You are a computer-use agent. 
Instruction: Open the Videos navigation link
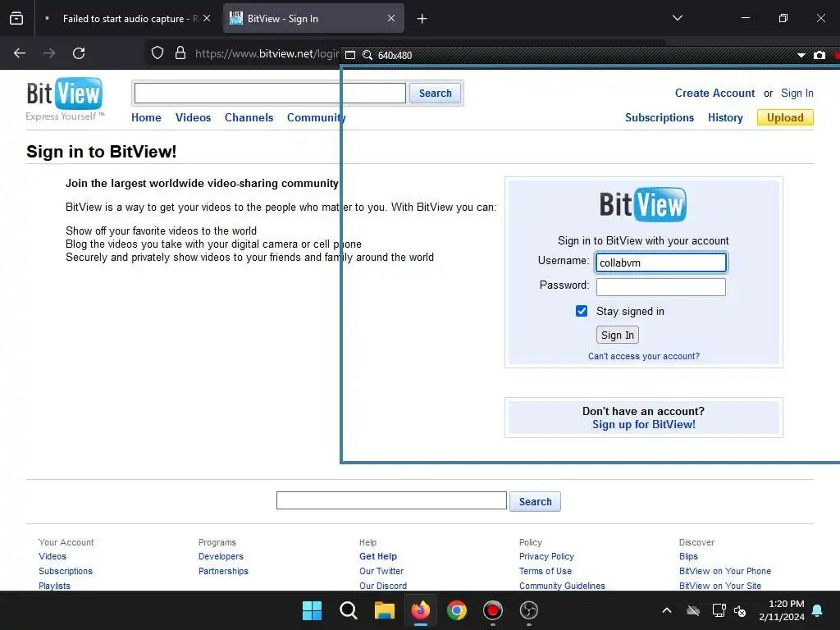click(193, 117)
